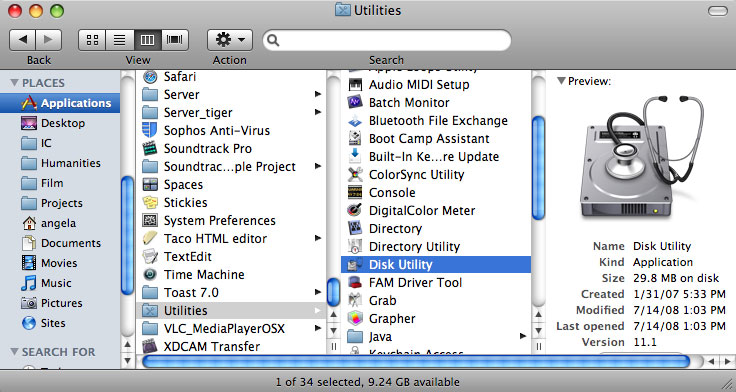736x392 pixels.
Task: Click the ColorSync Utility icon
Action: click(x=355, y=175)
